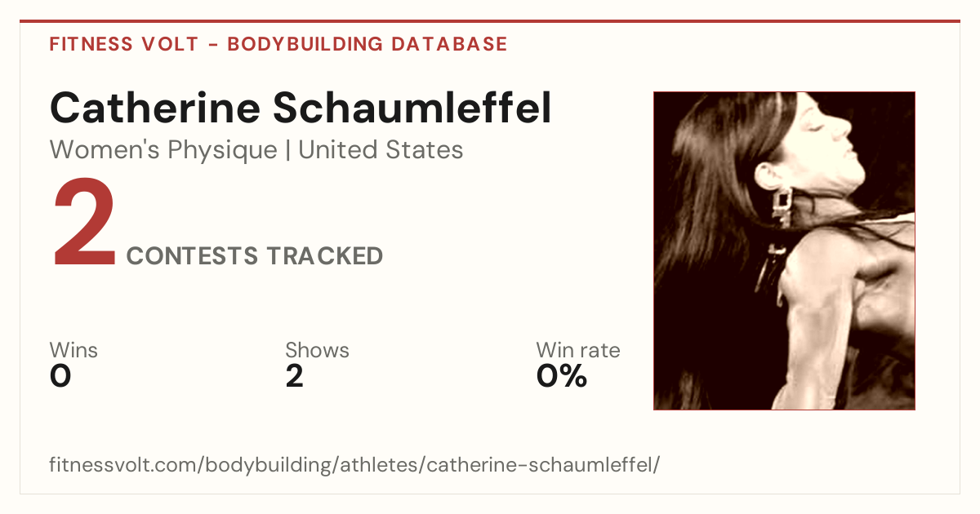Click the word BODYBUILDING DATABASE in the header
The height and width of the screenshot is (514, 980).
click(367, 44)
